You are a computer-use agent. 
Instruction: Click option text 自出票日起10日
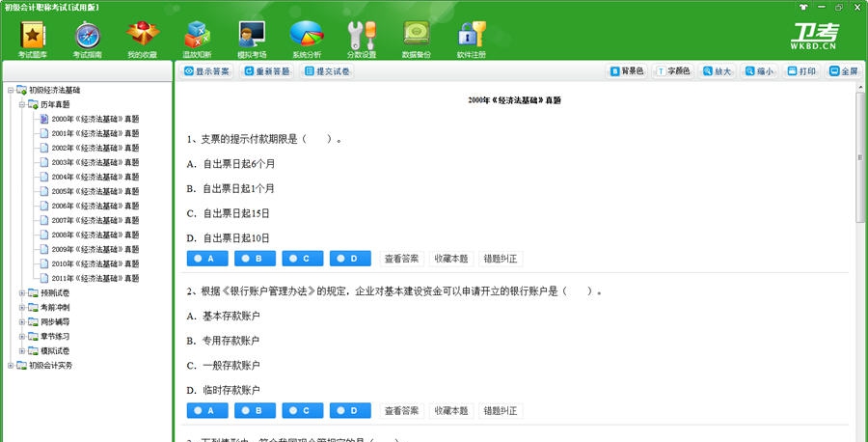pyautogui.click(x=236, y=238)
